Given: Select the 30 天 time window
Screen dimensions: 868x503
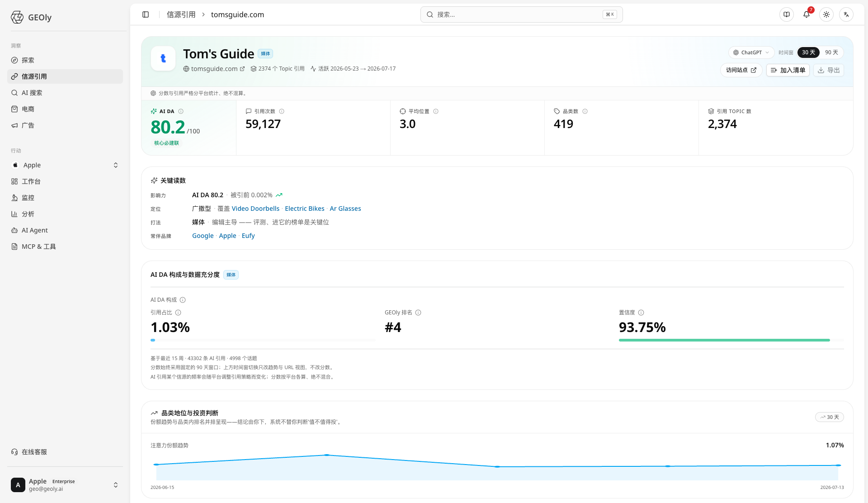Looking at the screenshot, I should [808, 52].
